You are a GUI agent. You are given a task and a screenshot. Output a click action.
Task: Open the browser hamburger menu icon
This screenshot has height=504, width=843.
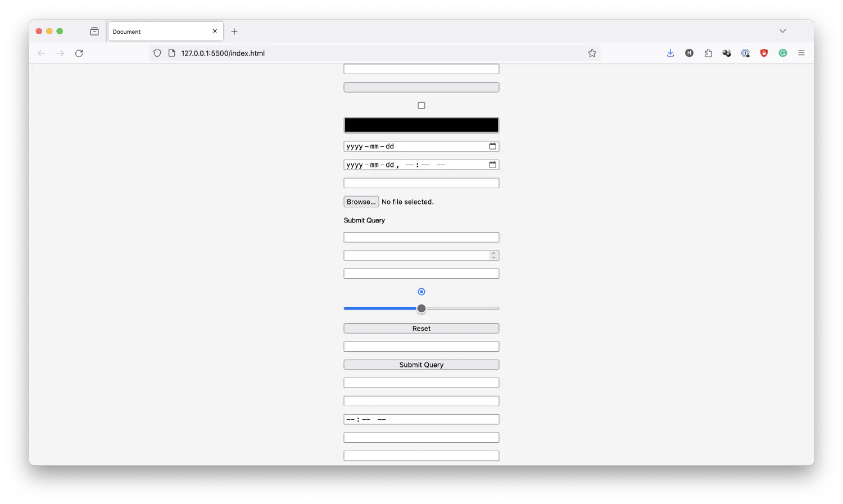point(801,53)
